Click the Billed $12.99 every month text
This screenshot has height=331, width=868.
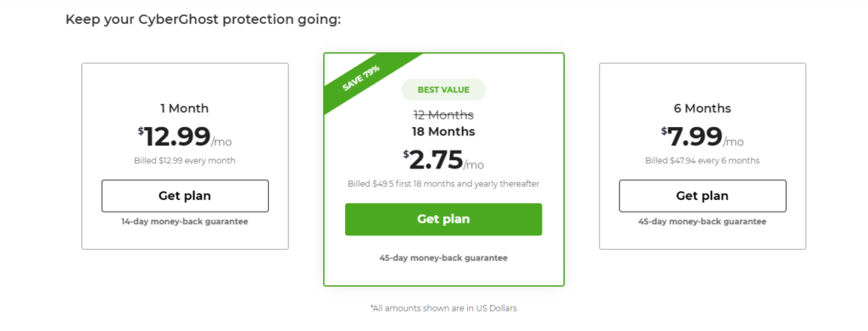click(185, 161)
